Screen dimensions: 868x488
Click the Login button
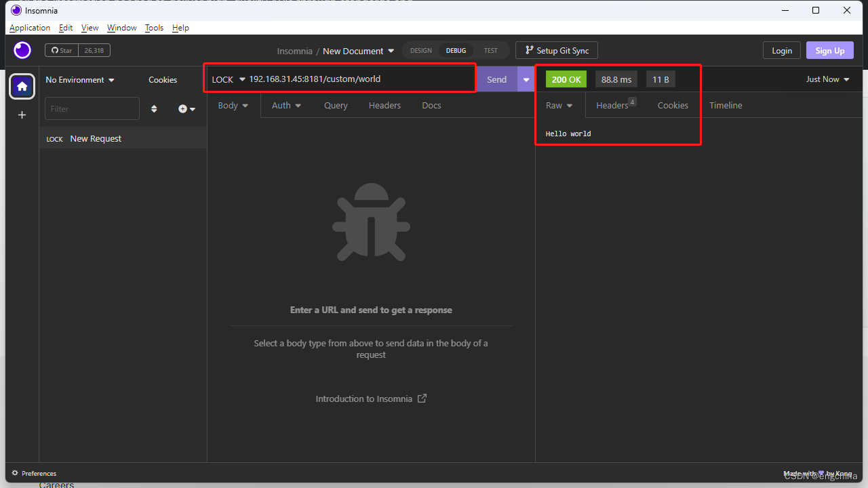(782, 50)
